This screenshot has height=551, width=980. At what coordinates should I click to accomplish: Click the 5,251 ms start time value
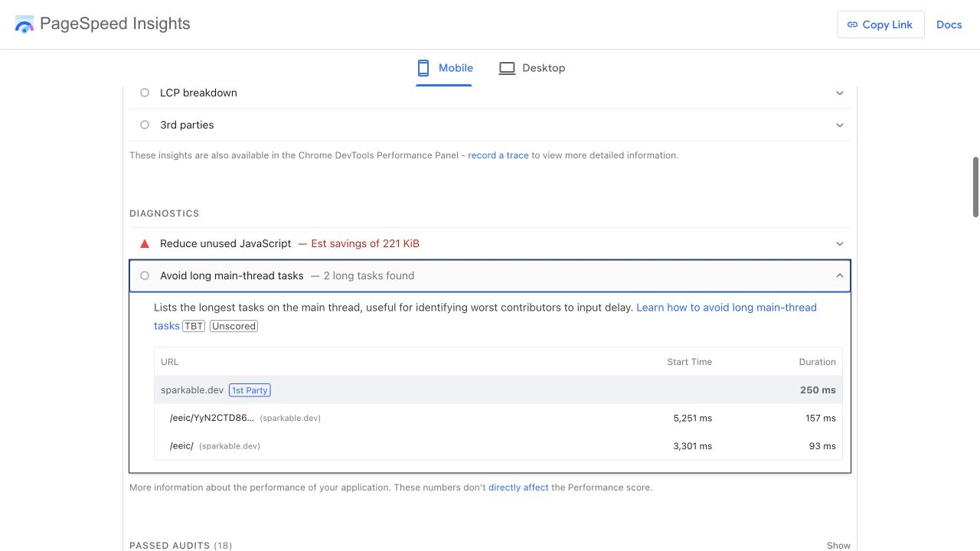(693, 418)
